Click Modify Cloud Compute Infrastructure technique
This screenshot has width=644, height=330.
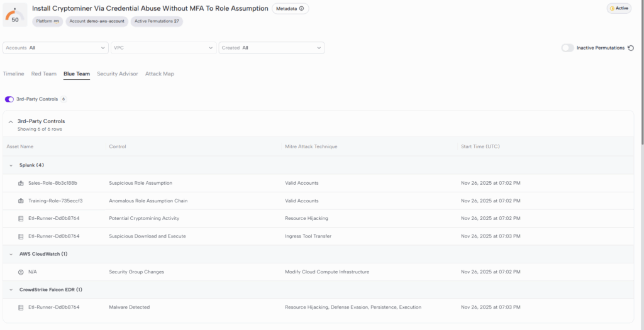[x=327, y=272]
